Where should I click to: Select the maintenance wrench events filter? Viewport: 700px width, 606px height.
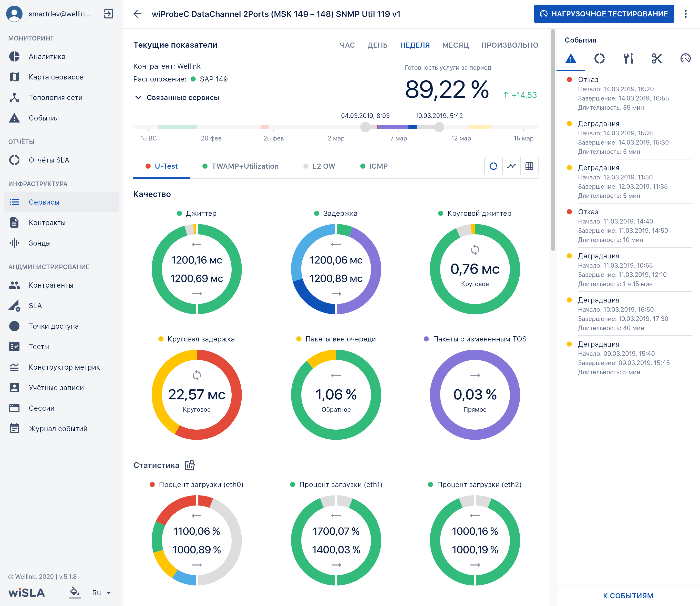pos(628,58)
